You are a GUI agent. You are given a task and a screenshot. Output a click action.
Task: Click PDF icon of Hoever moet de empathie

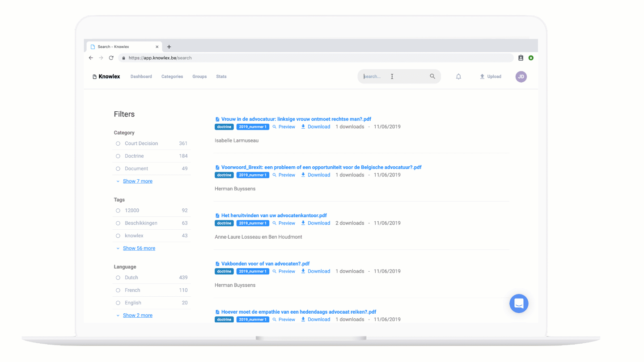pyautogui.click(x=217, y=312)
